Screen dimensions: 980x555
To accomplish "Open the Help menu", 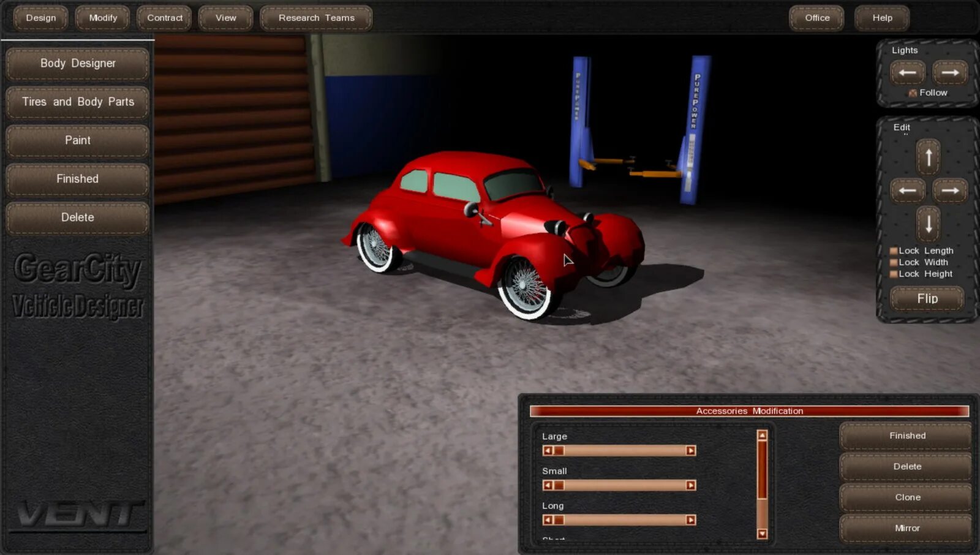I will point(882,18).
